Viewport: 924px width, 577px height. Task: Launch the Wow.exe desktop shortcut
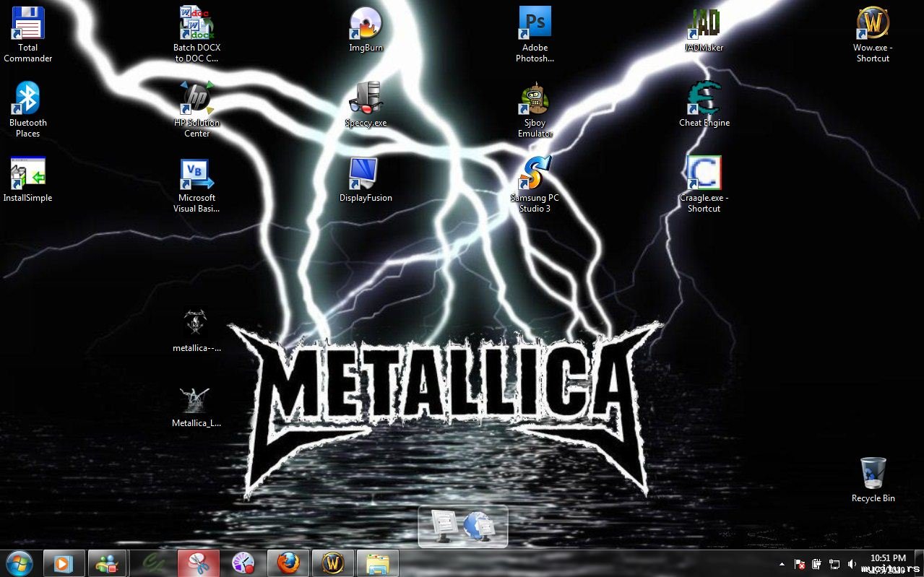pyautogui.click(x=873, y=35)
